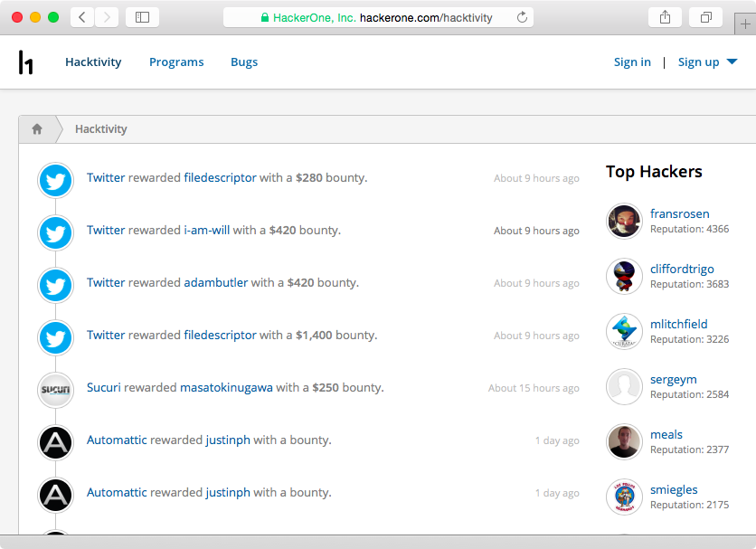Open the Hacktivity nav item

[93, 62]
